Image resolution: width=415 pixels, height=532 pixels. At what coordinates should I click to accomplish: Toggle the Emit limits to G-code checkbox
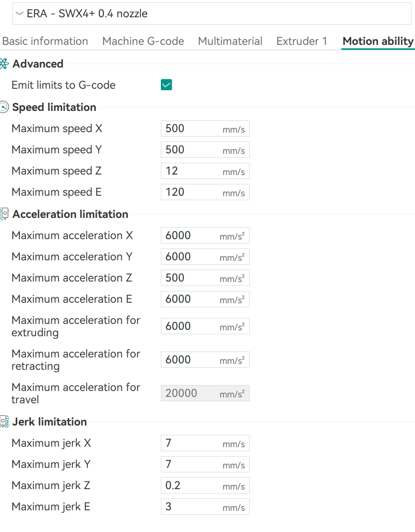[x=166, y=85]
